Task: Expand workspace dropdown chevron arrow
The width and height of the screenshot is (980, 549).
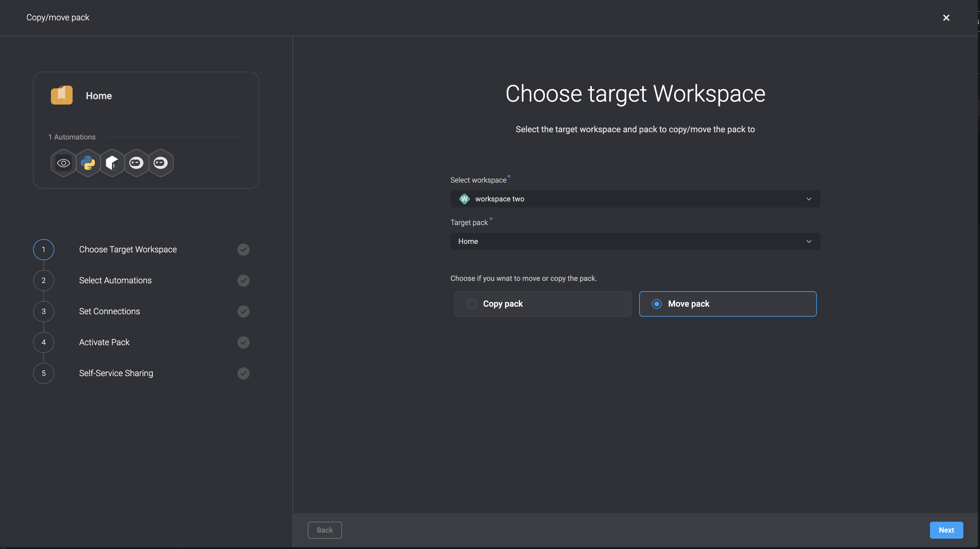Action: pos(809,199)
